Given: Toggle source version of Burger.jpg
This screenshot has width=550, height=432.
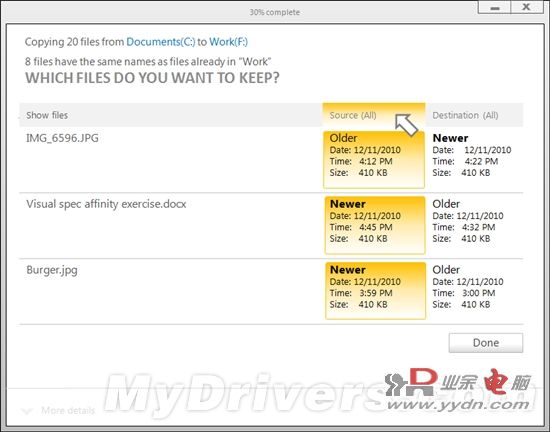Looking at the screenshot, I should point(375,291).
